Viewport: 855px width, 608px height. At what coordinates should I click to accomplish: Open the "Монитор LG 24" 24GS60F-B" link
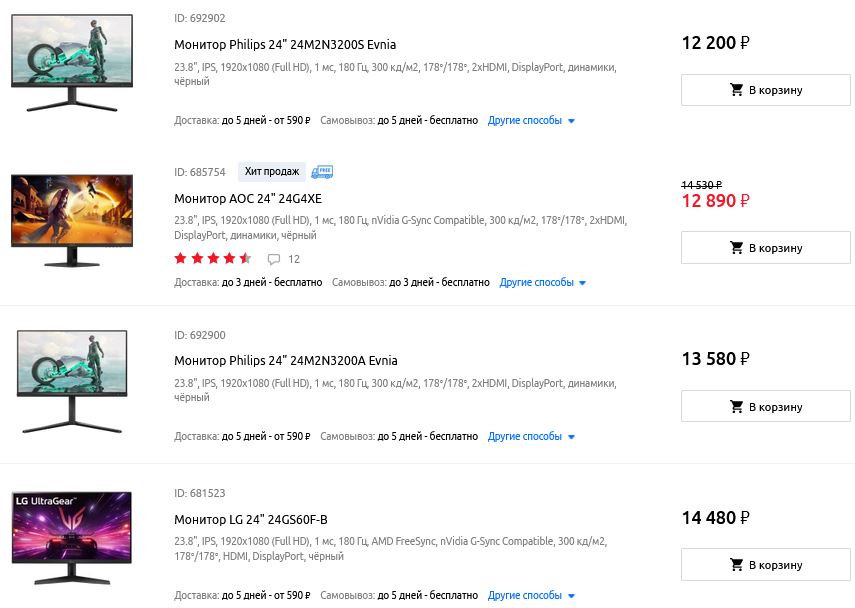[x=251, y=520]
